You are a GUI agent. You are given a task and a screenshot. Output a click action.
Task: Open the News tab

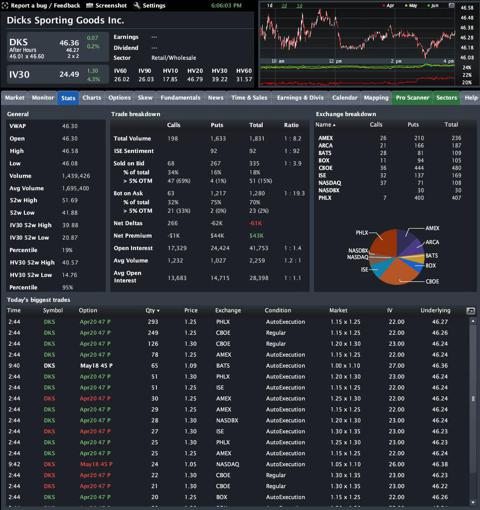(216, 98)
